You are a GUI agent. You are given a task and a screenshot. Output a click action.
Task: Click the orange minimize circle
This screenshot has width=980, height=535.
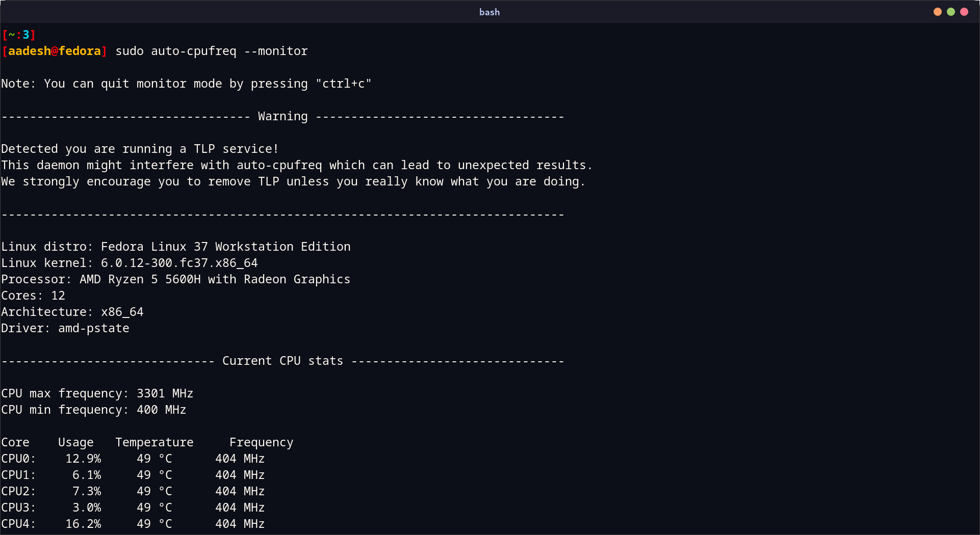938,11
